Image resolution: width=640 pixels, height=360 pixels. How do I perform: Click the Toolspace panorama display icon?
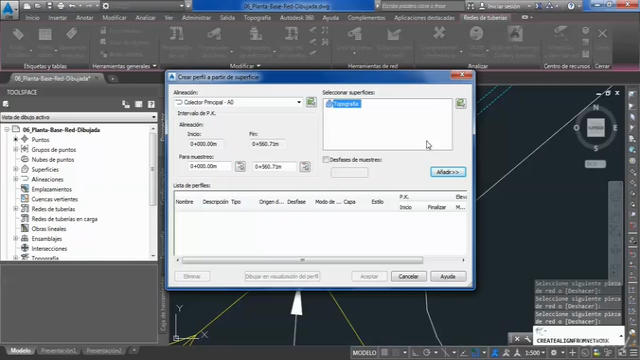[x=139, y=104]
